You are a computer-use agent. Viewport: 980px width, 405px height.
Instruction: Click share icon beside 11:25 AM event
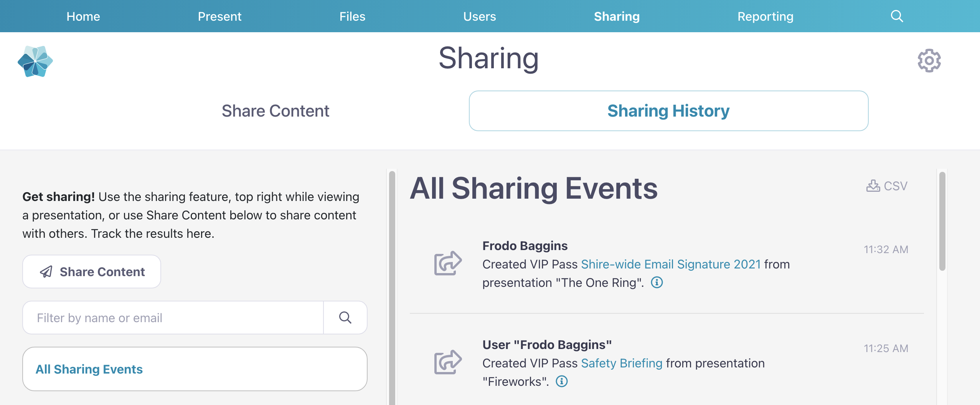point(448,362)
